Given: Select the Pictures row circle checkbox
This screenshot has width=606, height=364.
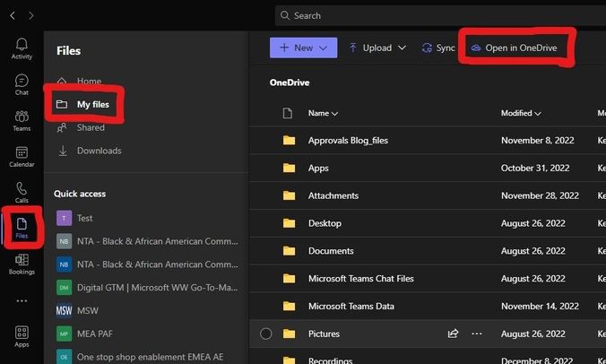Looking at the screenshot, I should (x=266, y=334).
